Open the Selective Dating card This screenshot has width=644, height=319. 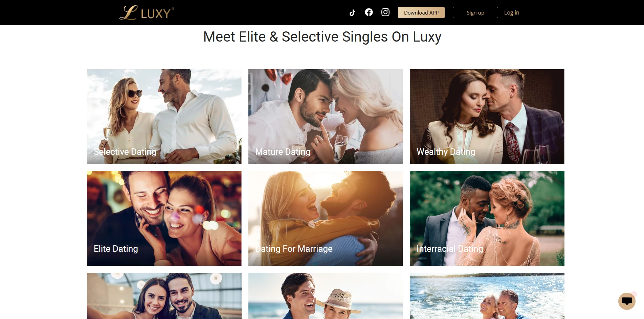point(164,117)
